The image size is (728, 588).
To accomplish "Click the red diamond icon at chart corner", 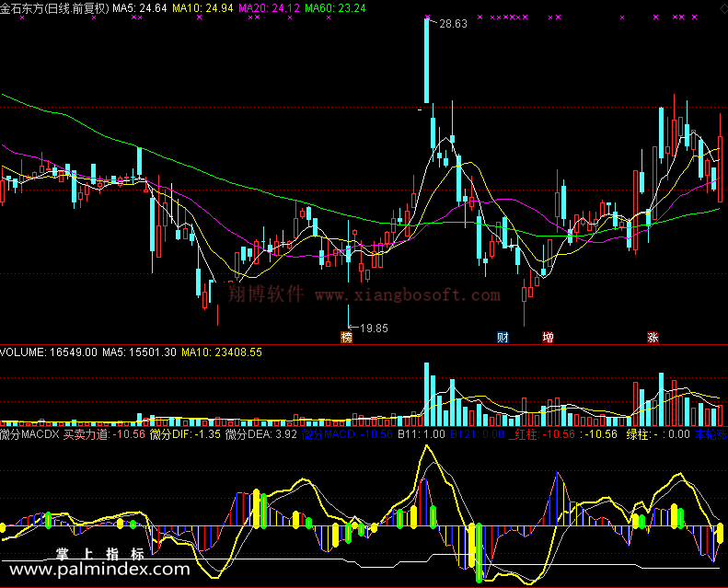I will [722, 8].
